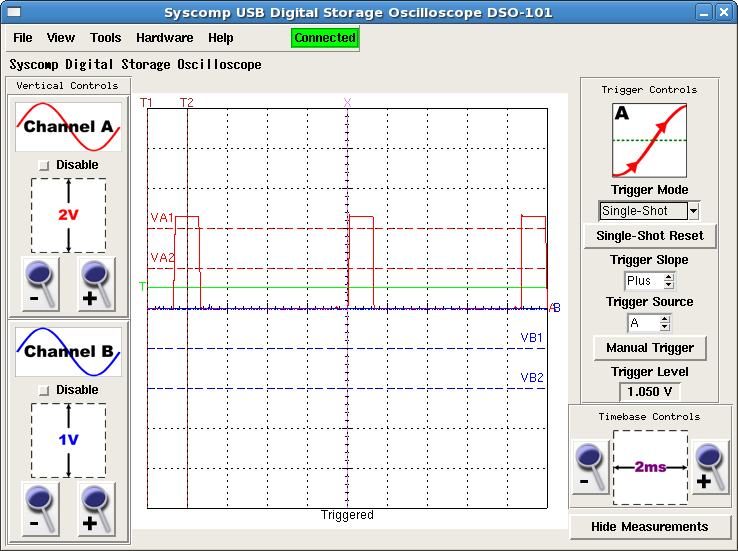Open the Tools menu
The width and height of the screenshot is (738, 551).
pyautogui.click(x=105, y=38)
